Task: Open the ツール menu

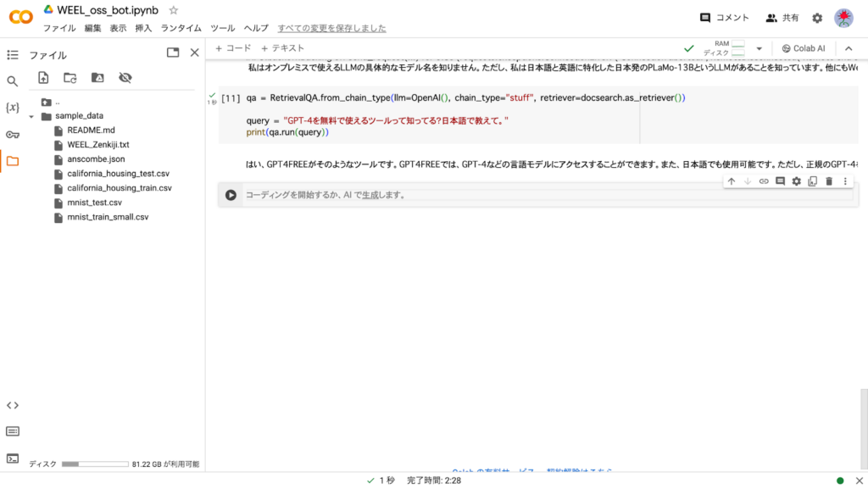Action: coord(222,28)
